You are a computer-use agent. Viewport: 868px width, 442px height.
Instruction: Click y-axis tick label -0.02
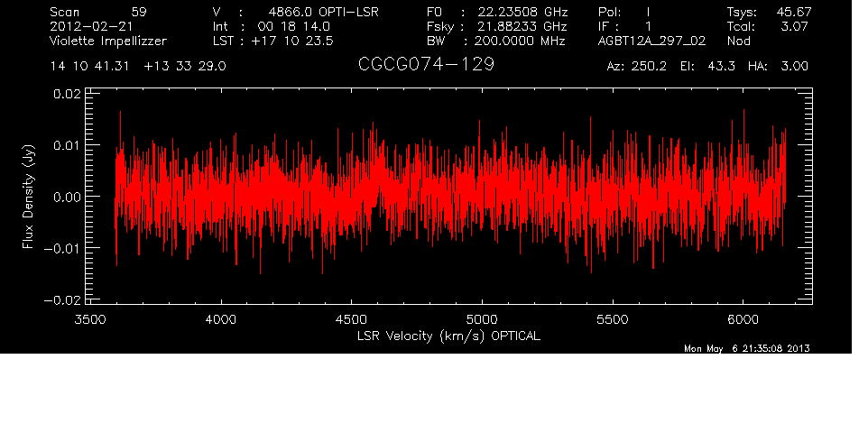click(62, 299)
